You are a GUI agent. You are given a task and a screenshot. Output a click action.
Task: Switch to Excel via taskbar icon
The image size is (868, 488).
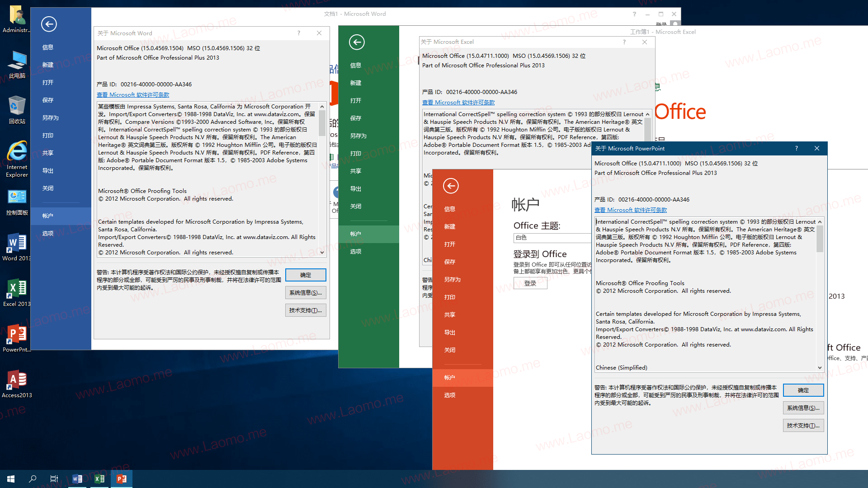coord(99,479)
